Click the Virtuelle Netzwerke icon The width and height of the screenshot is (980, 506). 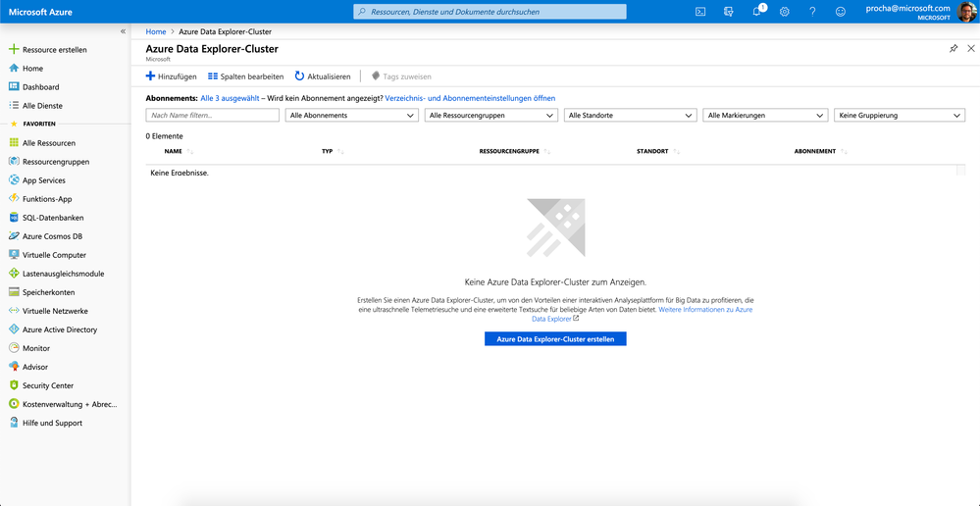14,311
